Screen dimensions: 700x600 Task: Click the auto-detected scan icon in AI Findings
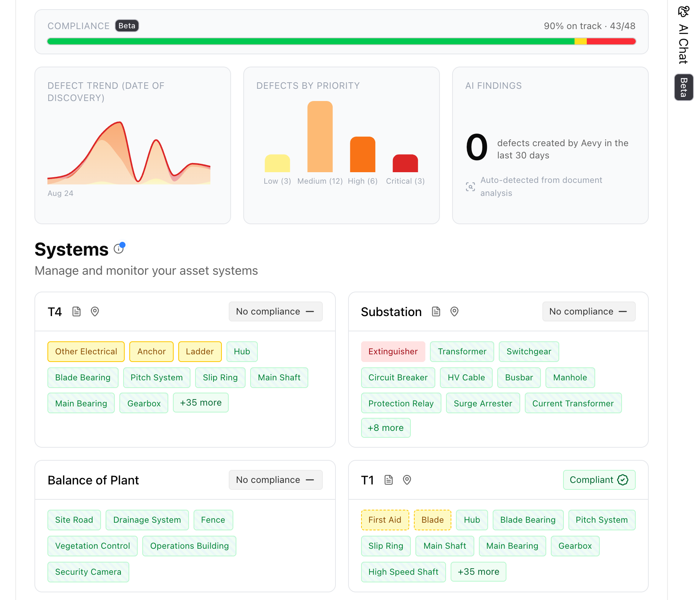(x=470, y=187)
